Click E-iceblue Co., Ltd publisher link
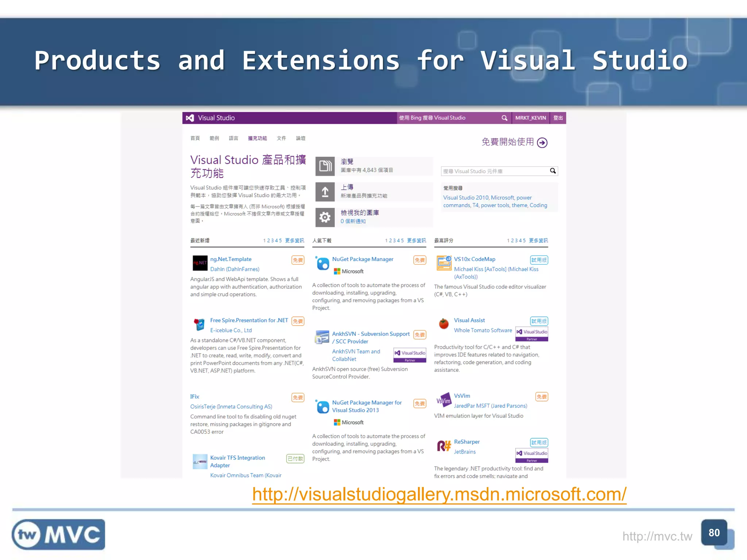 231,330
